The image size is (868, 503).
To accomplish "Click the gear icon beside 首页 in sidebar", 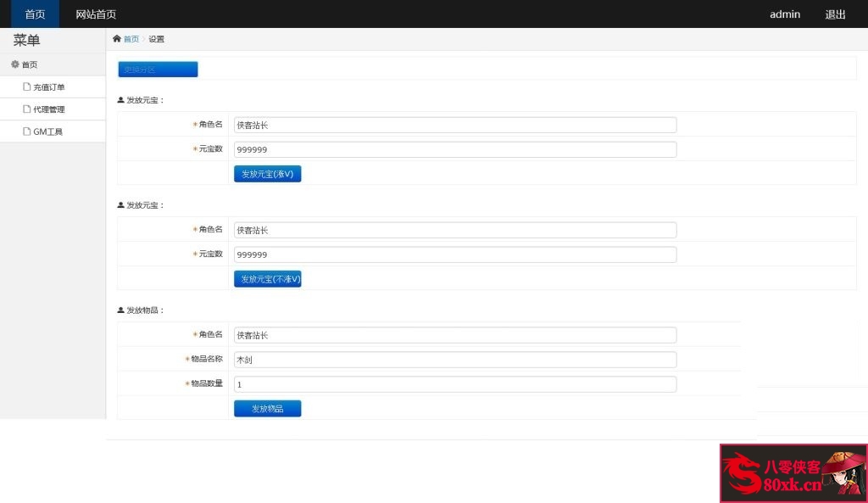I will 15,64.
